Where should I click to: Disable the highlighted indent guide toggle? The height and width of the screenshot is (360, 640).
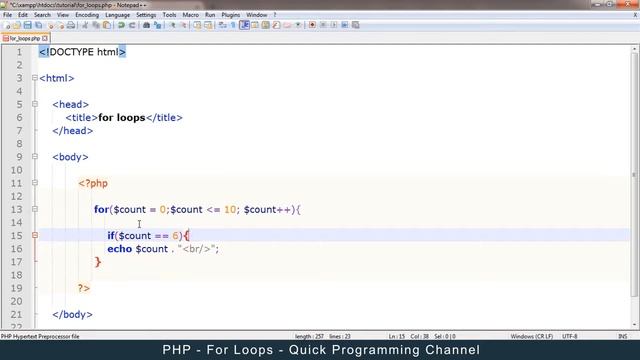point(244,25)
